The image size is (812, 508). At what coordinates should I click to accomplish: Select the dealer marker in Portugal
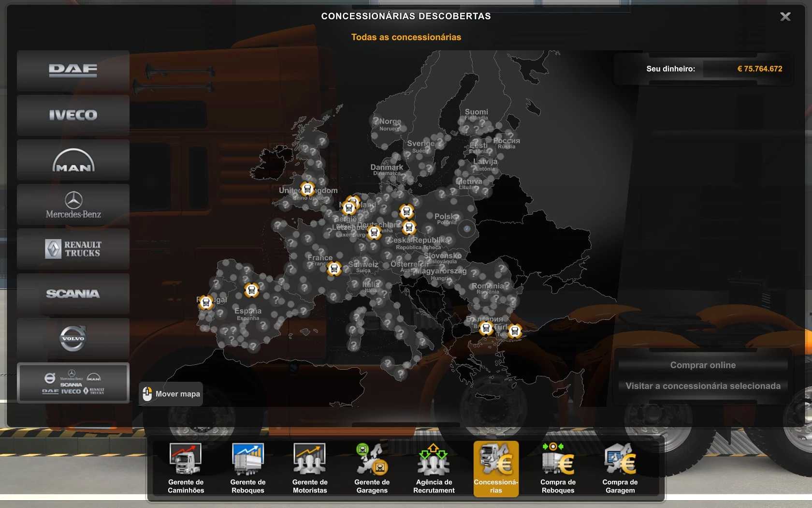(x=206, y=303)
